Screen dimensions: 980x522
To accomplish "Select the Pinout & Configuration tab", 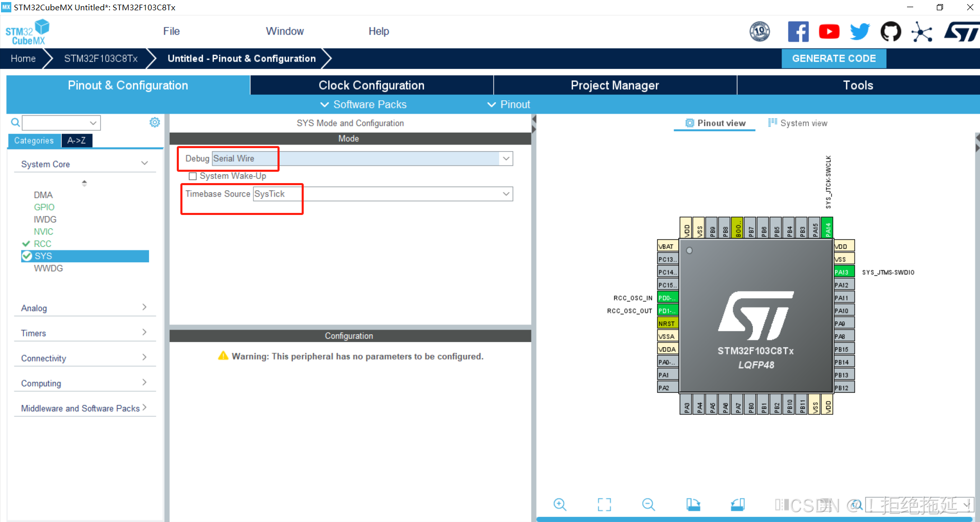I will (128, 85).
